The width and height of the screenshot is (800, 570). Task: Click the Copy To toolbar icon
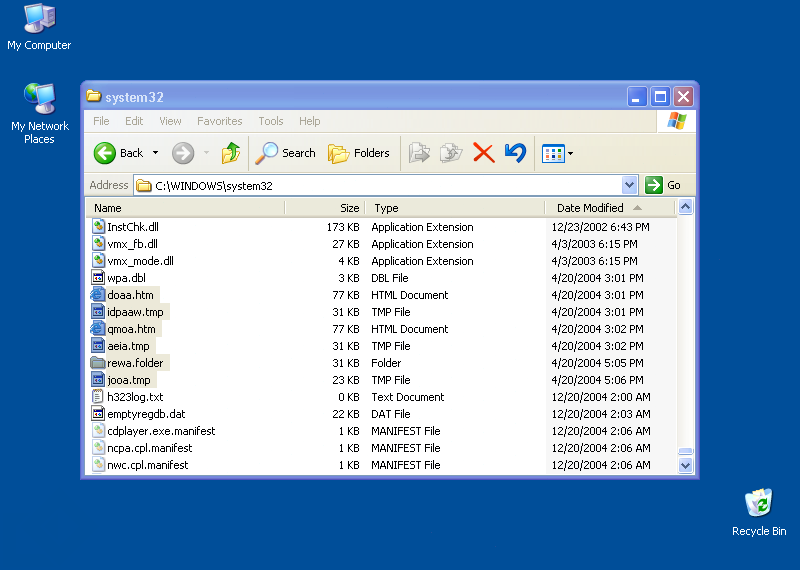(451, 153)
